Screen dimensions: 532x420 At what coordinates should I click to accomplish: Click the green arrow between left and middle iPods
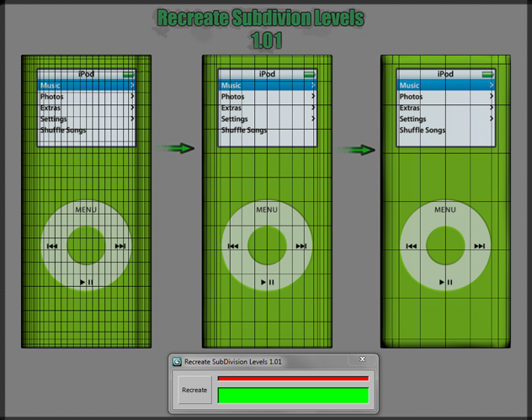tap(176, 148)
